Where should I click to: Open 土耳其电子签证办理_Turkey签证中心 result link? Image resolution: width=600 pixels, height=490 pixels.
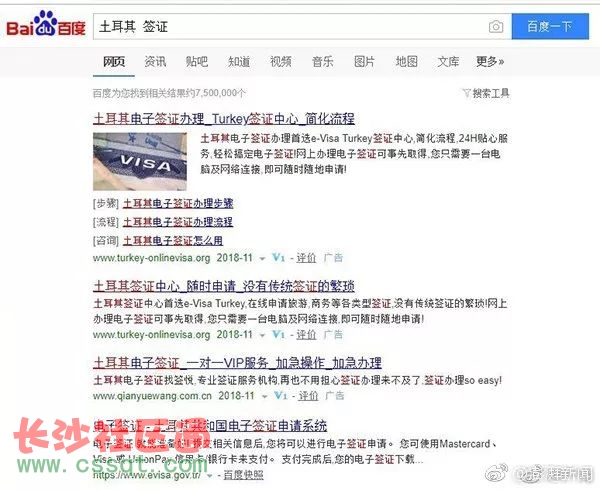tap(224, 119)
